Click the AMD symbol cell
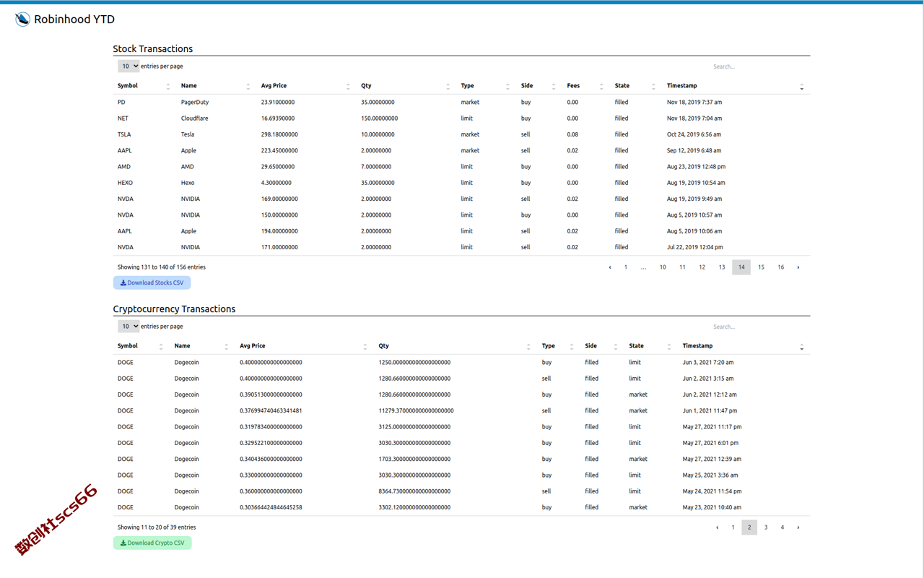The height and width of the screenshot is (578, 924). point(124,167)
